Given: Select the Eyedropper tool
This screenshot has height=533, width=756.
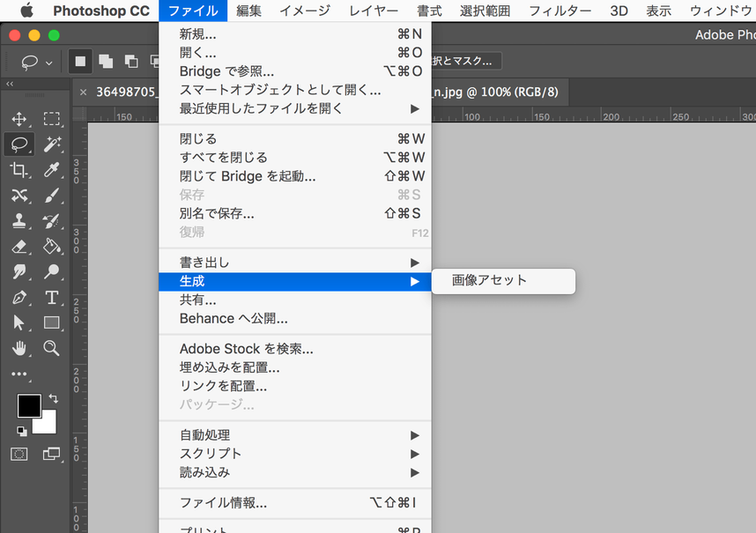Looking at the screenshot, I should pyautogui.click(x=52, y=170).
